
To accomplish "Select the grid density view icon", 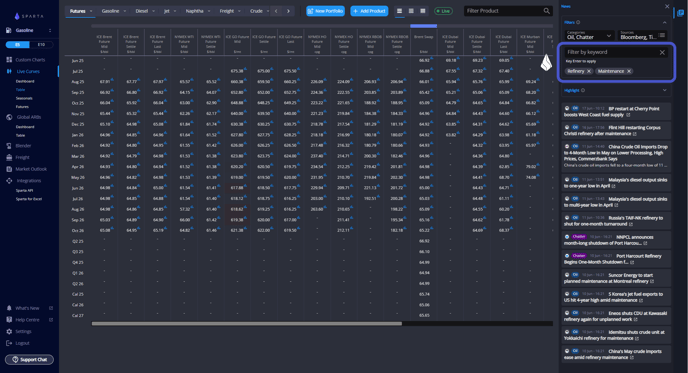I will pyautogui.click(x=423, y=11).
